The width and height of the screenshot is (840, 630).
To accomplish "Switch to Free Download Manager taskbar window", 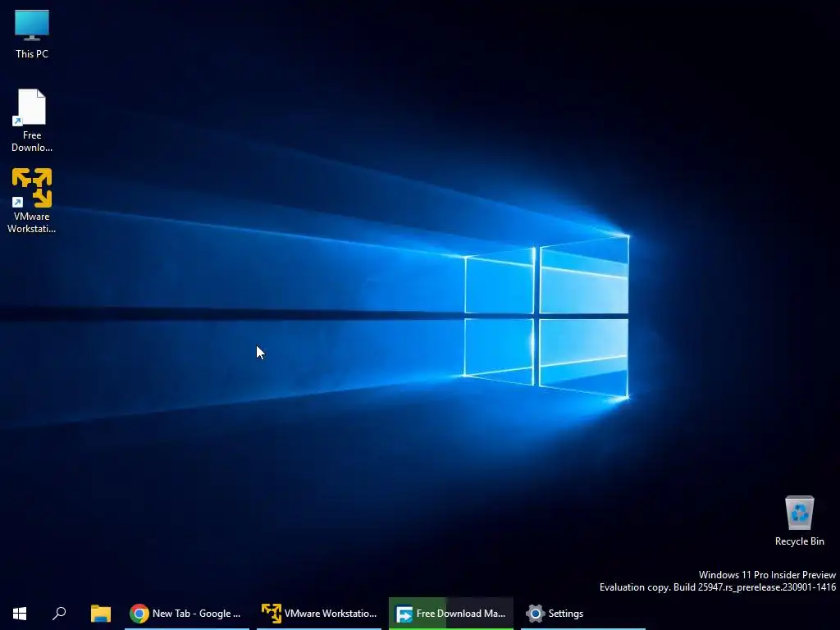I will 451,614.
